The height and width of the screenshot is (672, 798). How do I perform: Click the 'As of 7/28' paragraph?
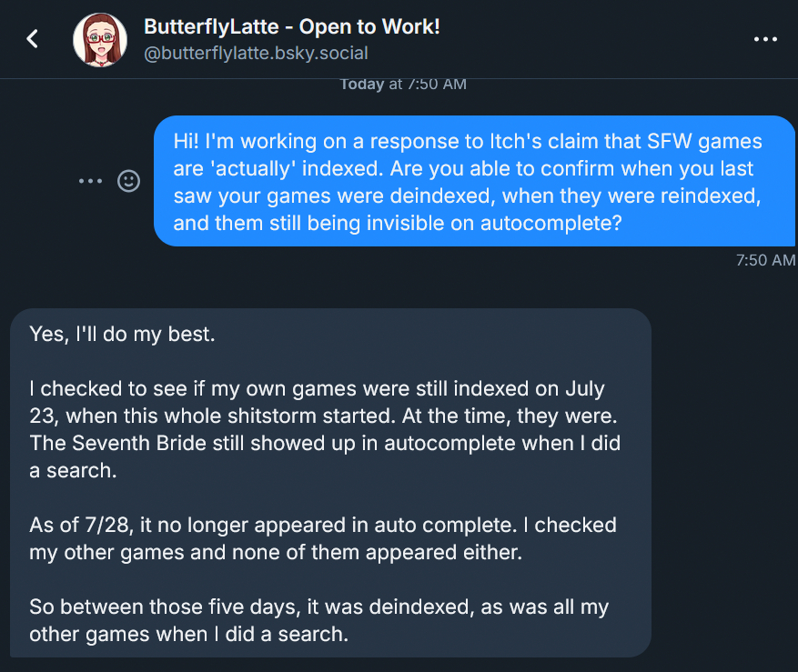point(322,538)
